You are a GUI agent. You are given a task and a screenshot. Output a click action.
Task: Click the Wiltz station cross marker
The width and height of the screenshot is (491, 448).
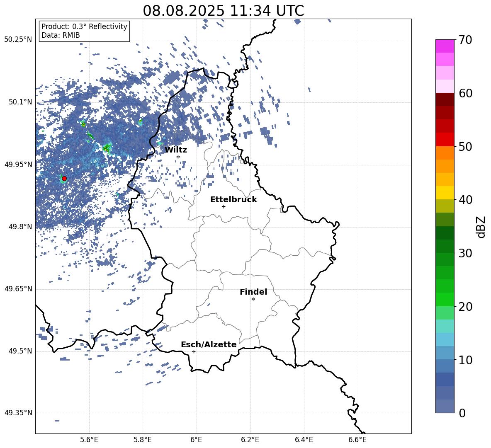pos(178,157)
